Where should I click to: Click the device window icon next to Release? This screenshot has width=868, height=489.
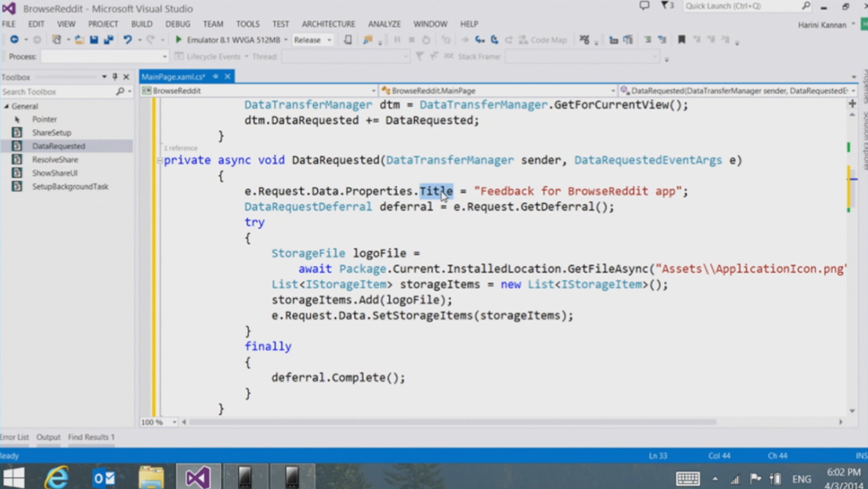tap(348, 40)
